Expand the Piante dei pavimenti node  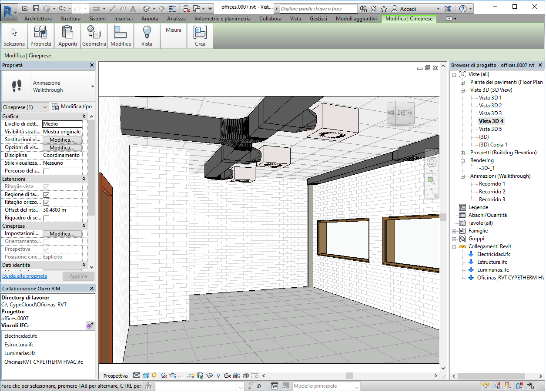point(462,82)
